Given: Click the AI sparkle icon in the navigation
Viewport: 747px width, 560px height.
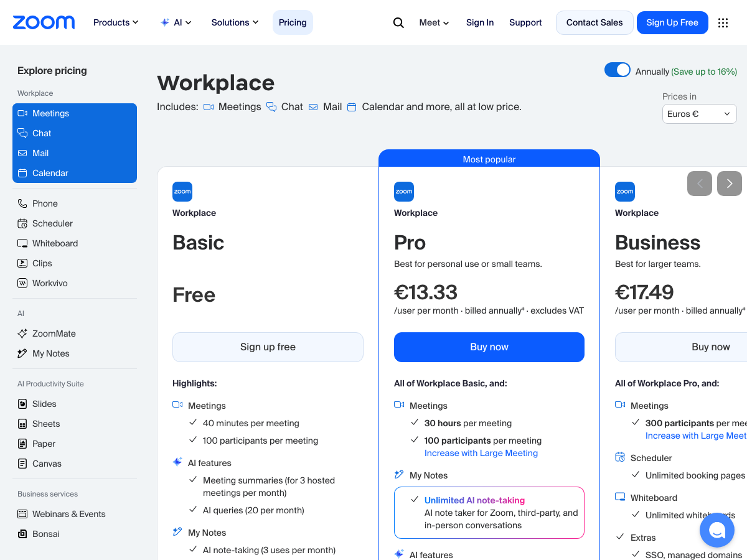Looking at the screenshot, I should [x=165, y=22].
